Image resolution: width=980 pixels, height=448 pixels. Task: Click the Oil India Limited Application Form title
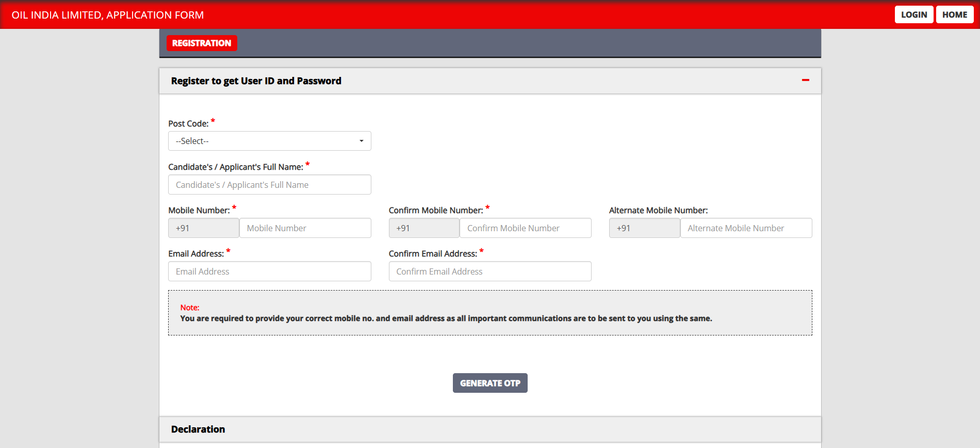tap(108, 15)
